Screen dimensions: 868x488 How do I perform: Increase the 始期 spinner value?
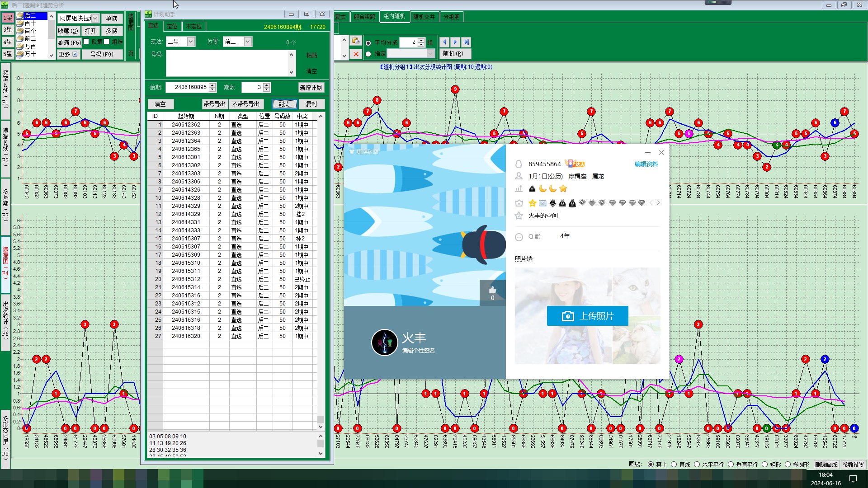212,85
